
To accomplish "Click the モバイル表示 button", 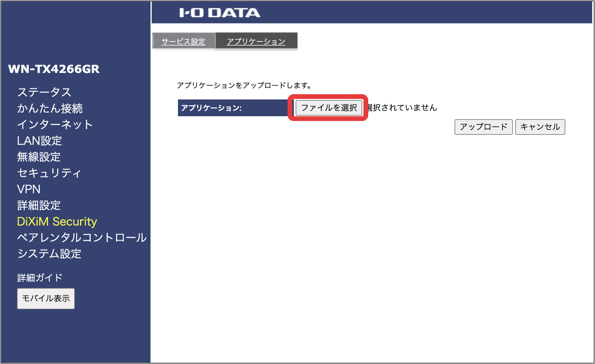I will coord(46,299).
